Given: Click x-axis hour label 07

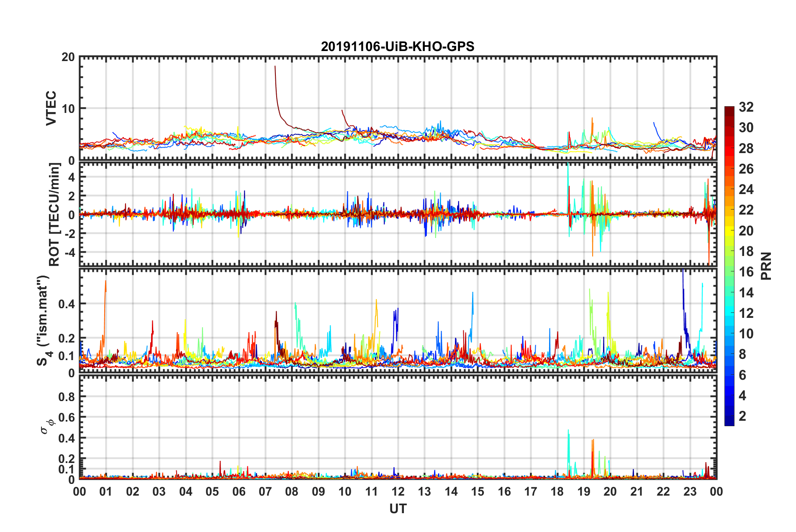Looking at the screenshot, I should (265, 491).
